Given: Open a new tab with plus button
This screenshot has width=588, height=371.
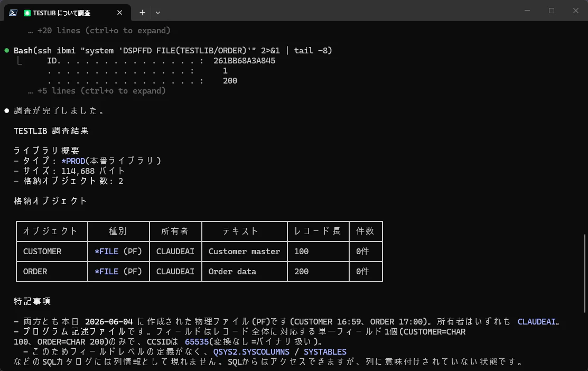Looking at the screenshot, I should click(142, 12).
